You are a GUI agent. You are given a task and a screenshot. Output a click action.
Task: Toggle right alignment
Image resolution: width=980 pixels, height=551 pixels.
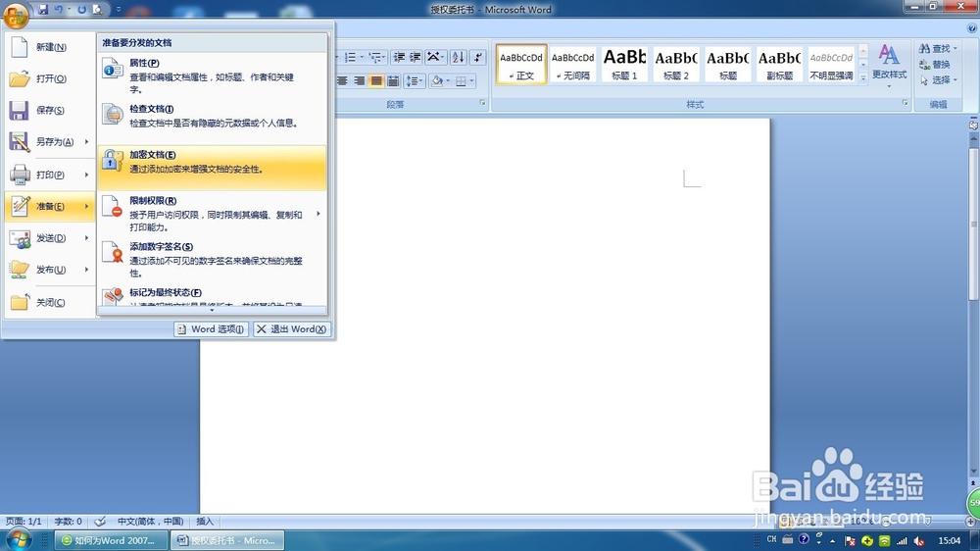click(359, 80)
